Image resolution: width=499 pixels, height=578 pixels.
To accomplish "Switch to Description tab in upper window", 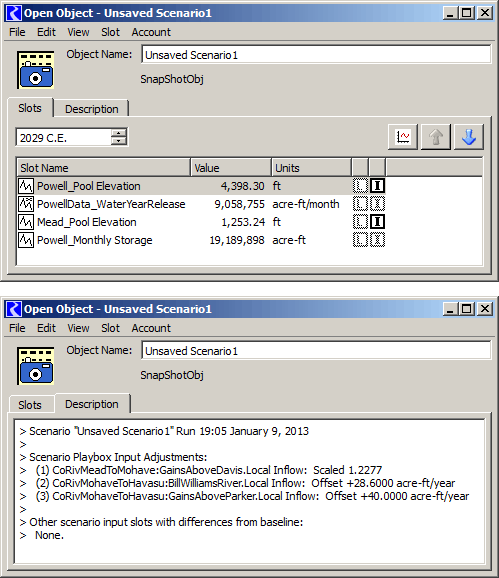I will (x=92, y=109).
